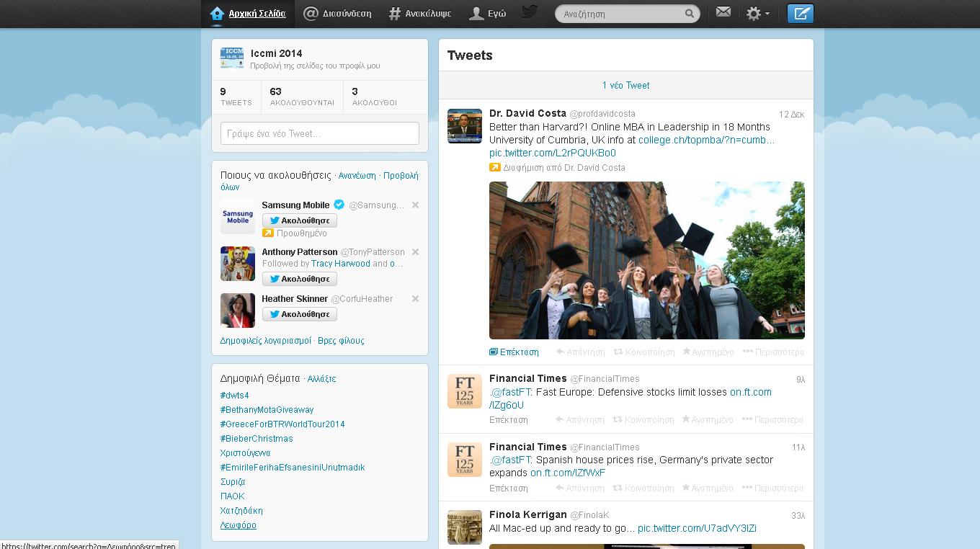Load the '1 νέο Tweet' bar

click(x=626, y=85)
